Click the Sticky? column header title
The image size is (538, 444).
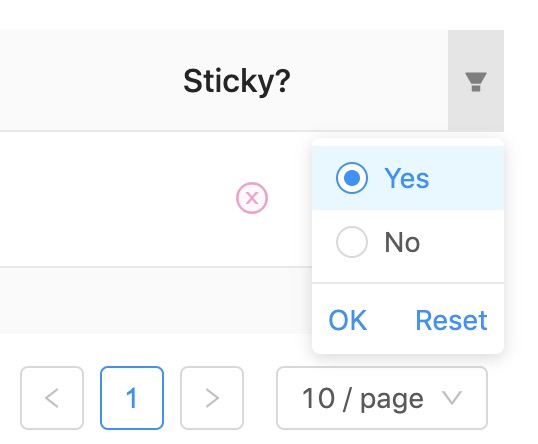(x=237, y=82)
